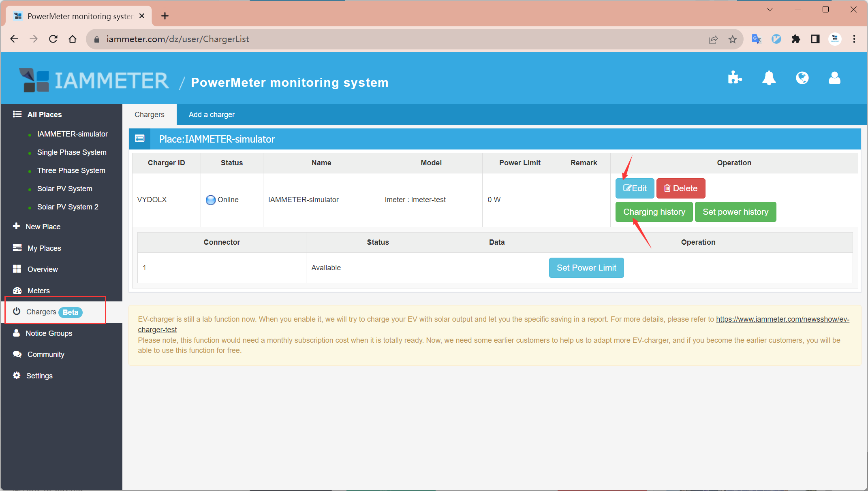The image size is (868, 491).
Task: Click the blue Online status indicator
Action: click(211, 200)
